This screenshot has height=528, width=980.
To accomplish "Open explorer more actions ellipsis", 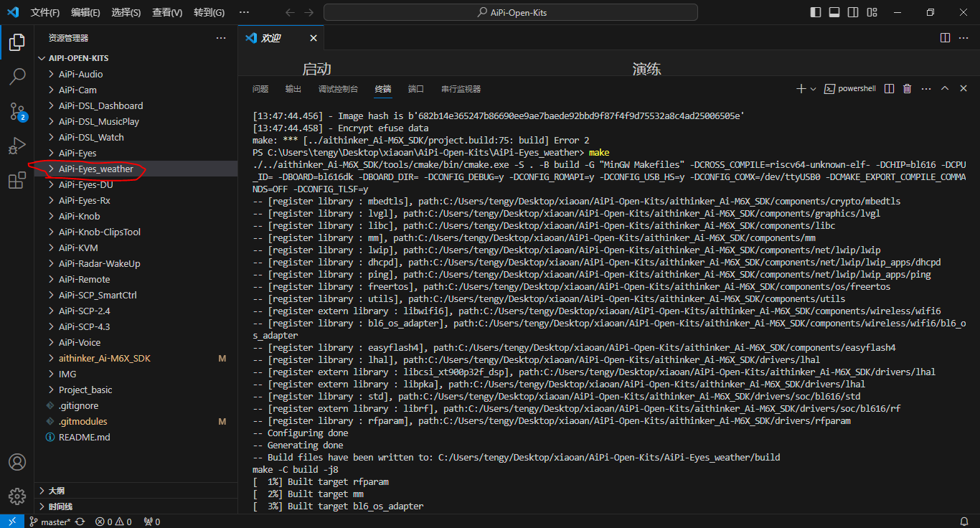I will click(x=221, y=38).
